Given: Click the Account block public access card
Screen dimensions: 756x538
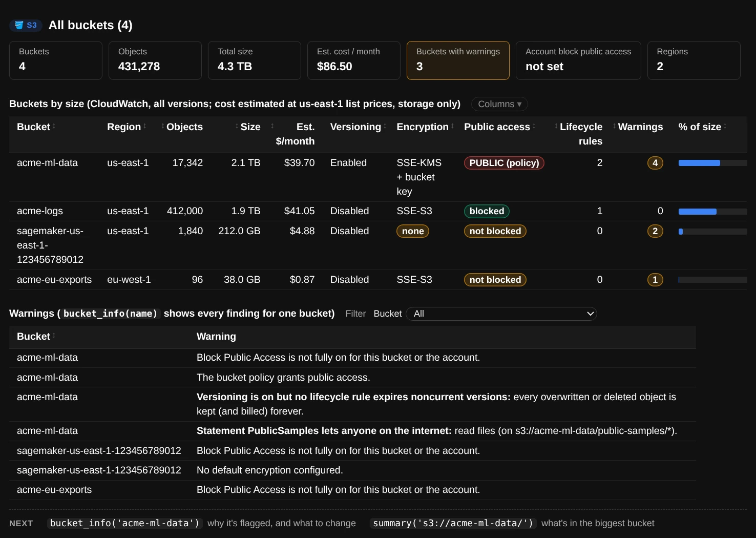Looking at the screenshot, I should 578,60.
